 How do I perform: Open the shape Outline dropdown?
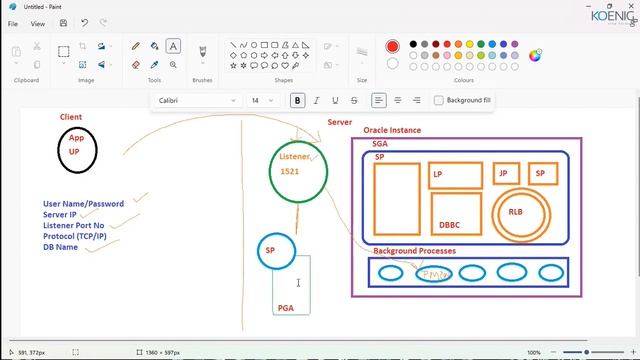coord(331,46)
